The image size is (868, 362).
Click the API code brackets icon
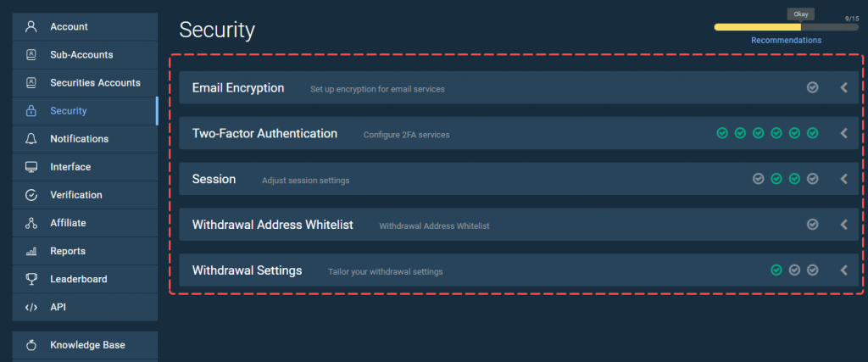point(31,307)
